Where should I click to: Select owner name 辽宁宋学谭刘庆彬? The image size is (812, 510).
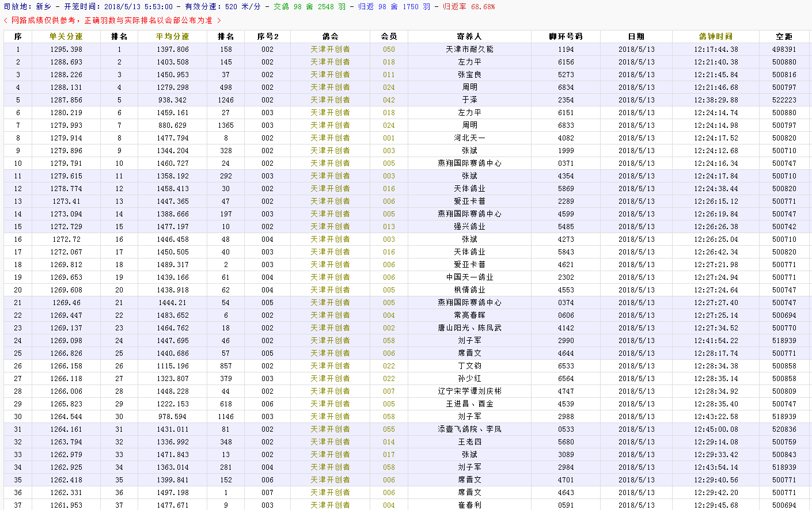click(x=469, y=391)
